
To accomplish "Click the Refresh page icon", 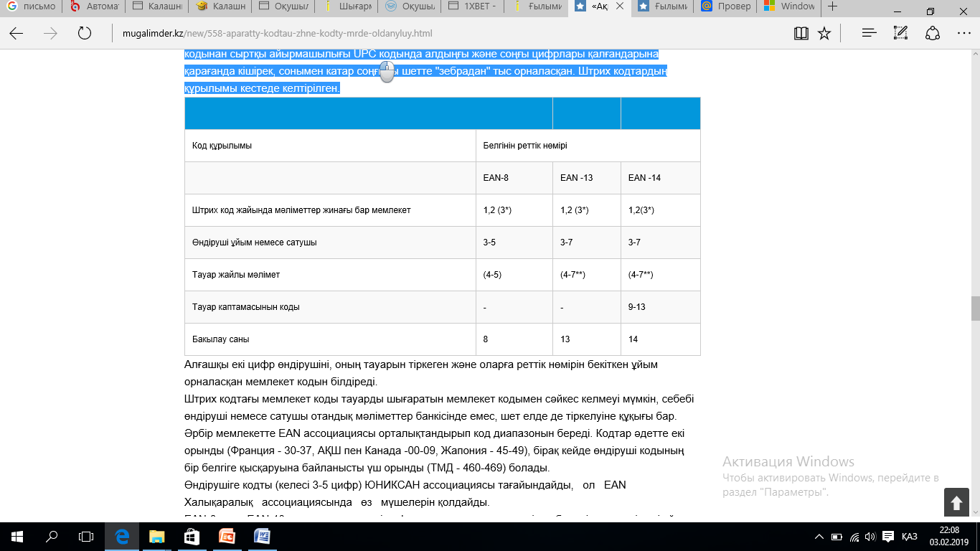I will coord(85,33).
